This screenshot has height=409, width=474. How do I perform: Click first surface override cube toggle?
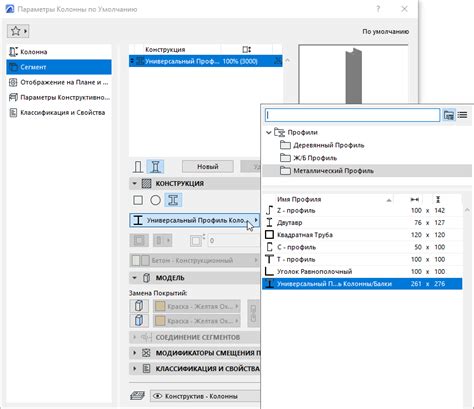coord(139,306)
